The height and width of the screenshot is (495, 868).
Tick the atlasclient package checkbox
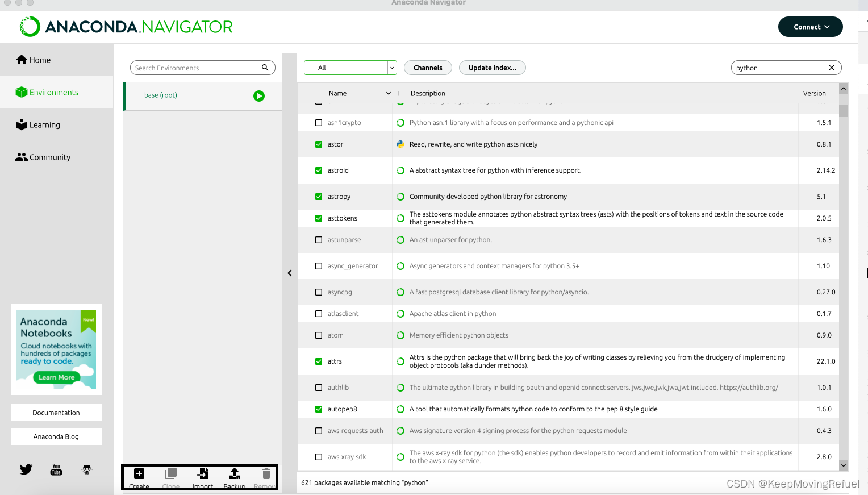pos(319,314)
